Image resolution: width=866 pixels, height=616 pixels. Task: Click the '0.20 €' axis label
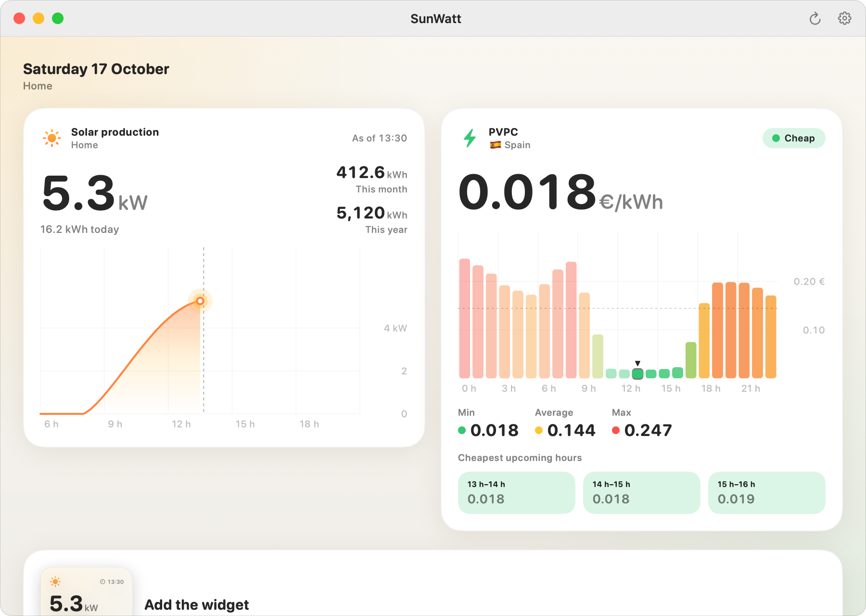click(809, 282)
